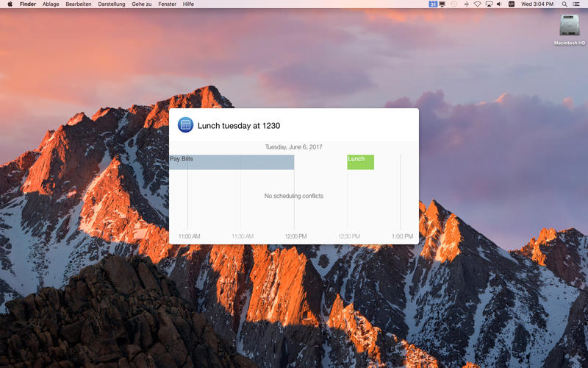The image size is (588, 368).
Task: Open the calendar menu bar status icon
Action: [x=433, y=4]
